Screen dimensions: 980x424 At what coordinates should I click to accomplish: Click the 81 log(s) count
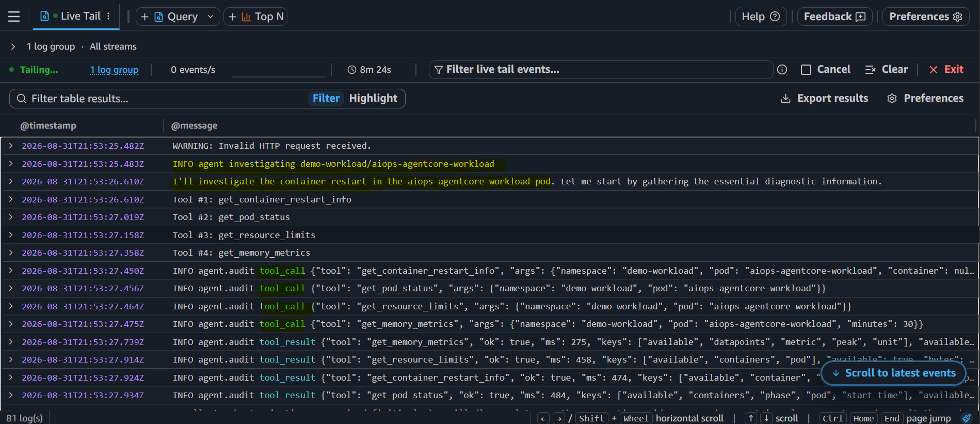coord(25,418)
